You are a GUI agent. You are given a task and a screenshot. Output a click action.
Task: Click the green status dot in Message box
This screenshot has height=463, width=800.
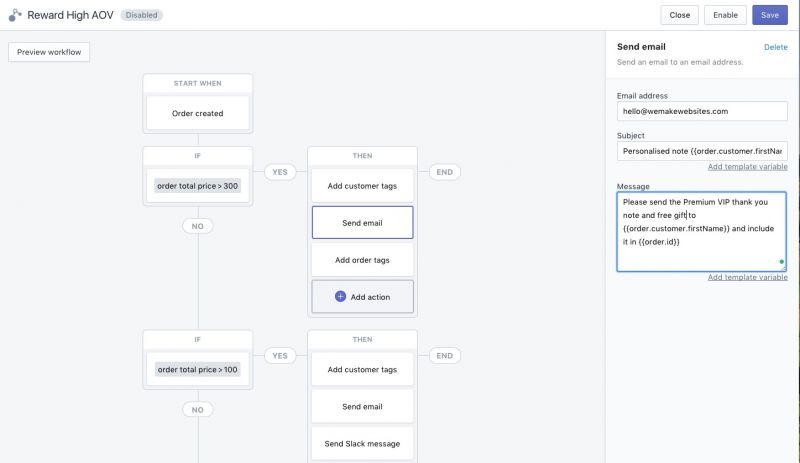[x=781, y=262]
